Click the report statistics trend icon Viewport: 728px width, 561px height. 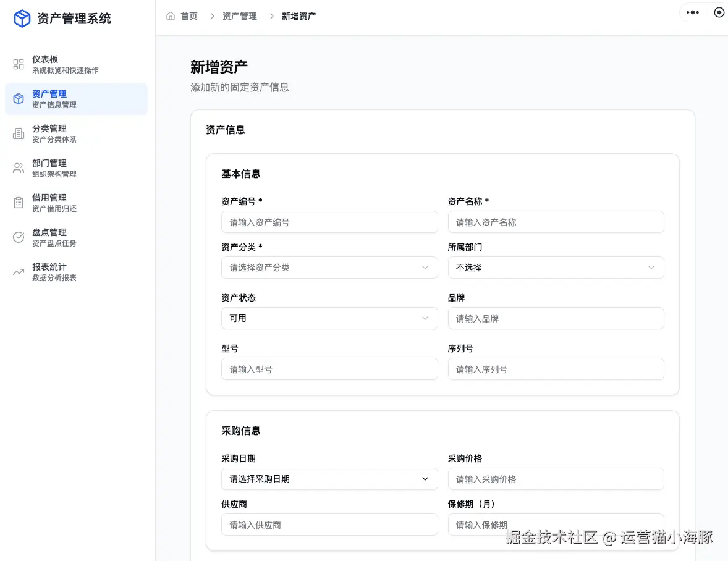tap(19, 272)
